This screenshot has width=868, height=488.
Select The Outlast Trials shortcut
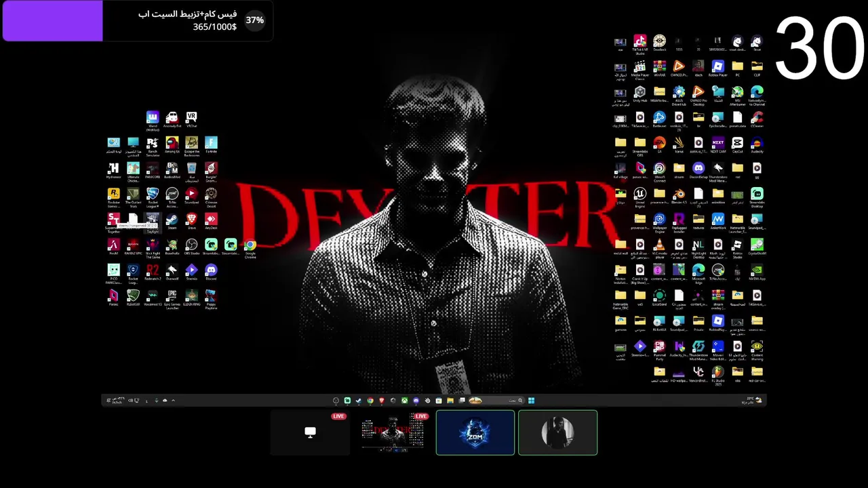[133, 197]
